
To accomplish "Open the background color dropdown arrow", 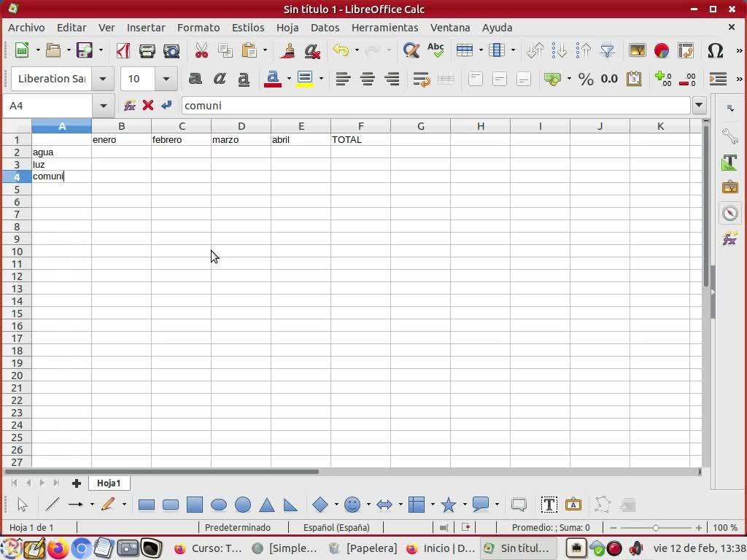I will (321, 79).
